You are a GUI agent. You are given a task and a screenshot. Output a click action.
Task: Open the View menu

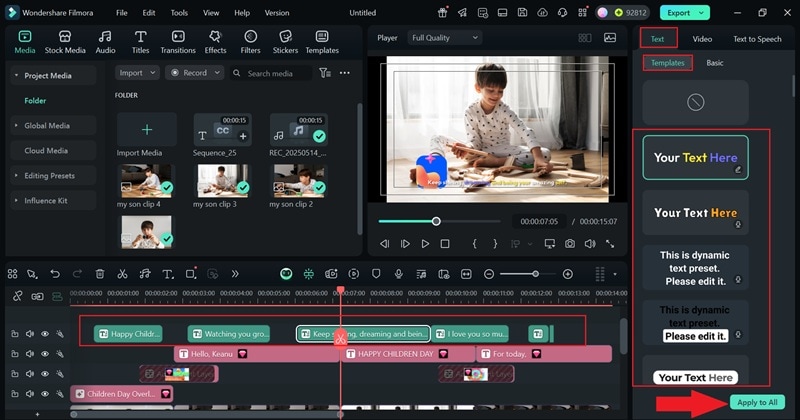point(211,13)
